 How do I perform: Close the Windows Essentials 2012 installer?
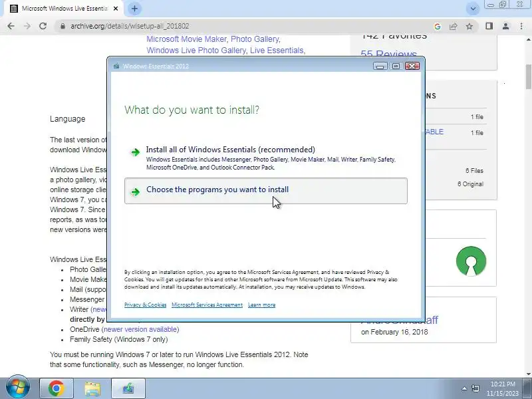click(x=412, y=66)
